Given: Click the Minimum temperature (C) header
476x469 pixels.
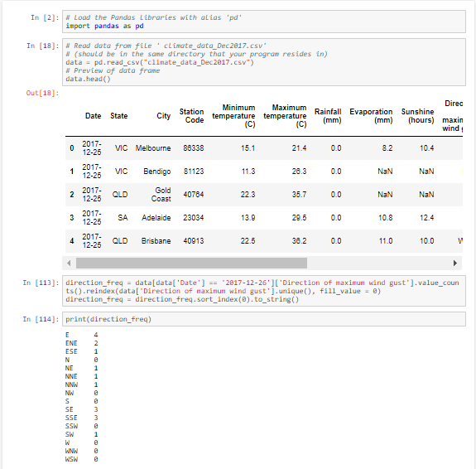Looking at the screenshot, I should pyautogui.click(x=233, y=116).
